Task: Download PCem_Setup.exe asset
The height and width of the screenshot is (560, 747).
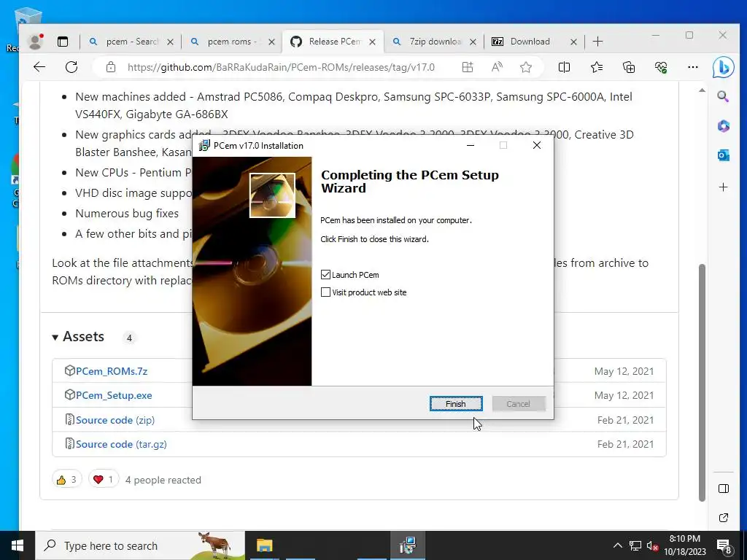Action: (x=114, y=395)
